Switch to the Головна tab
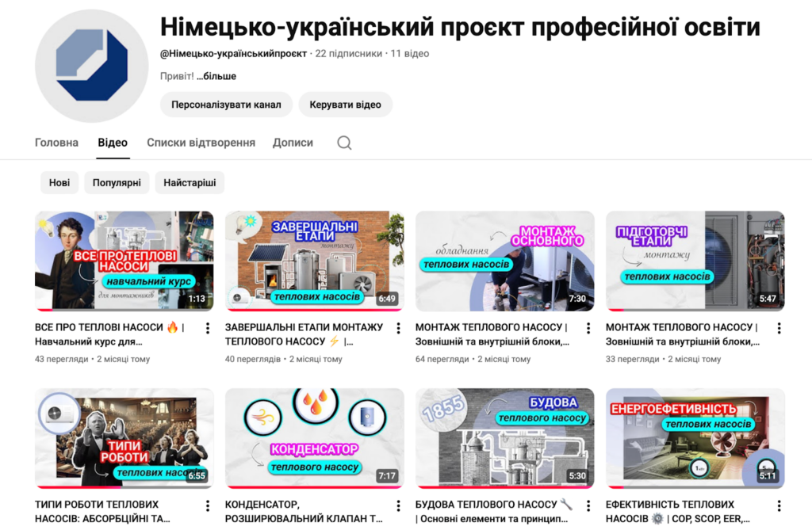The width and height of the screenshot is (812, 530). [x=56, y=143]
